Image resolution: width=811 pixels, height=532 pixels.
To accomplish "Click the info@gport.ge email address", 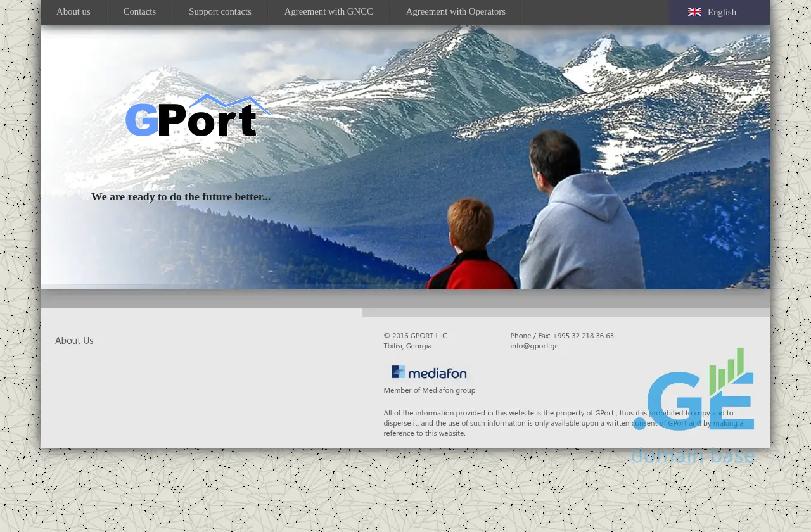I will point(534,346).
